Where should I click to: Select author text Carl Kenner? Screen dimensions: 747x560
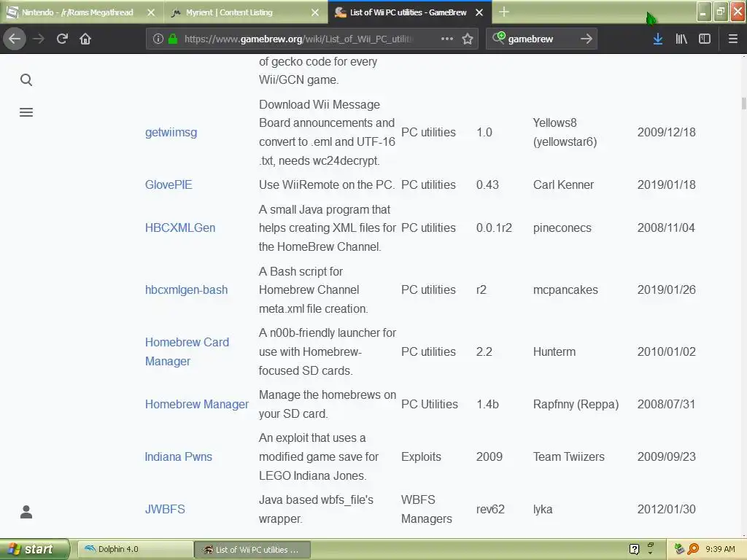tap(563, 184)
